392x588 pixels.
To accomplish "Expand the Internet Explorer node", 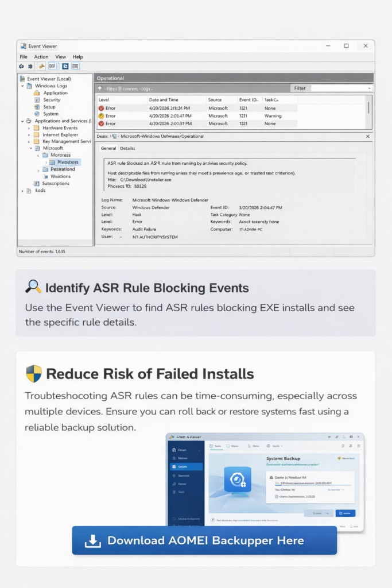I will click(x=29, y=135).
